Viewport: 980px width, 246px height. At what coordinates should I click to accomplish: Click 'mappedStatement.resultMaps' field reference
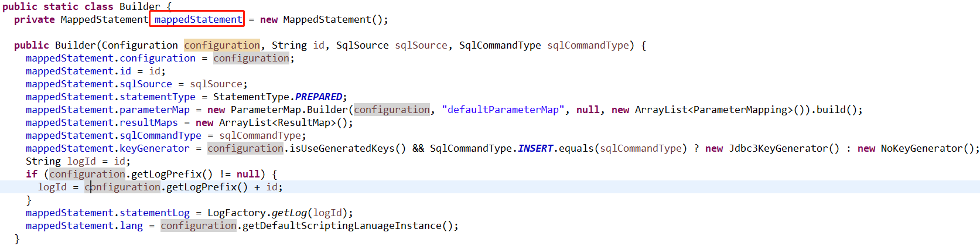[x=102, y=122]
